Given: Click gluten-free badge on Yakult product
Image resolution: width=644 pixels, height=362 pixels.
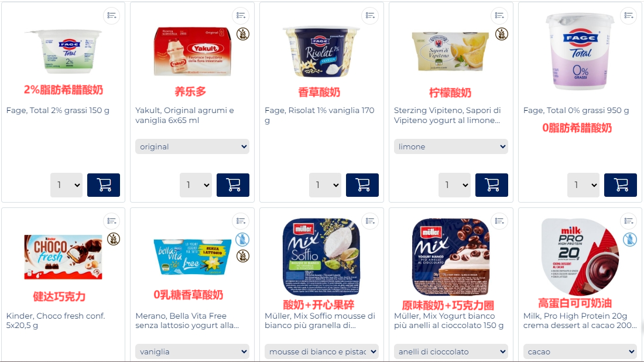Looking at the screenshot, I should (243, 34).
